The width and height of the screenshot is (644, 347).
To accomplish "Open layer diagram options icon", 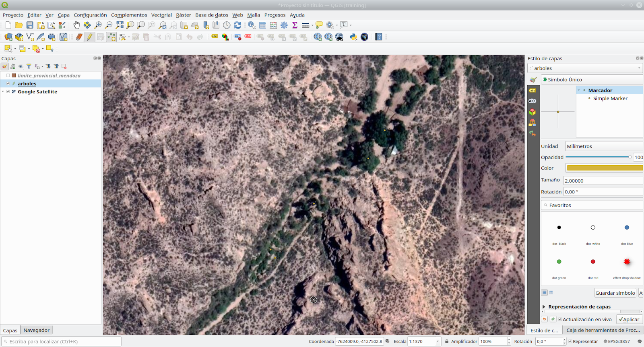I will tap(225, 37).
